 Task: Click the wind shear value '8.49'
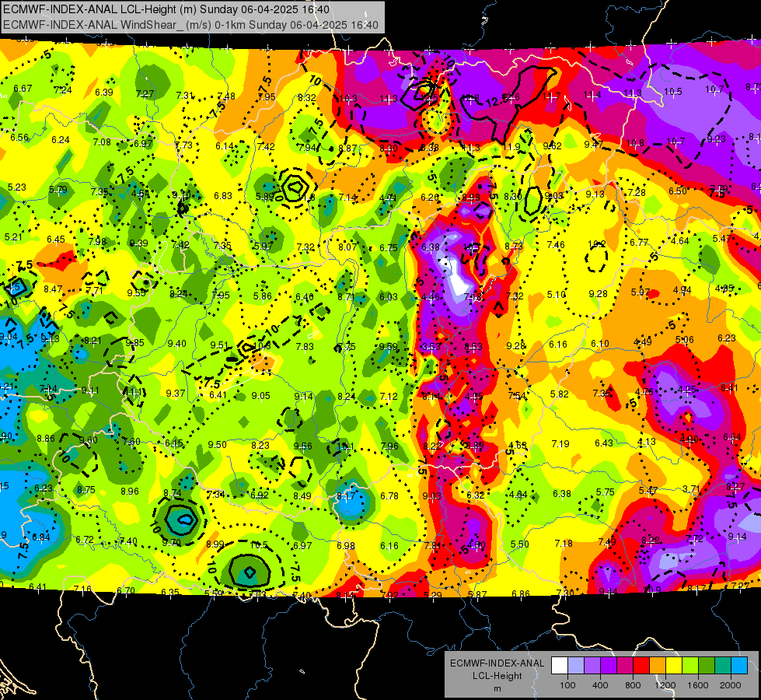pos(302,495)
